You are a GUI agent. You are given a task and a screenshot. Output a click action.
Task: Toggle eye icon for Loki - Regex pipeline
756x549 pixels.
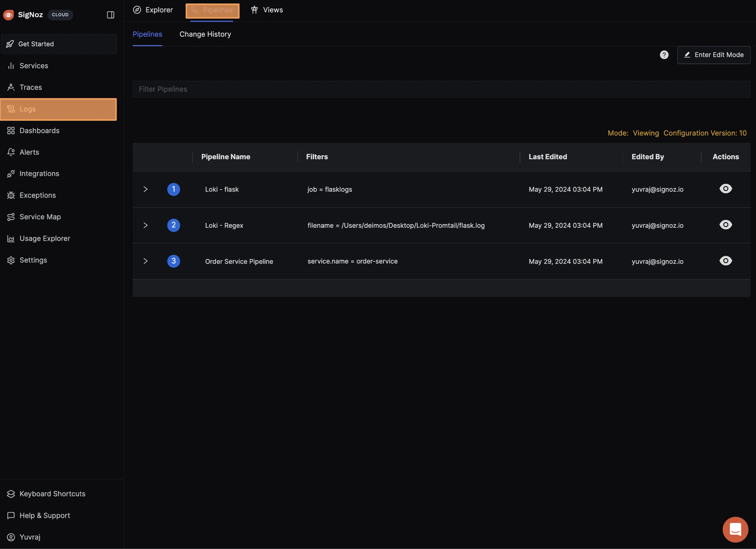tap(725, 225)
